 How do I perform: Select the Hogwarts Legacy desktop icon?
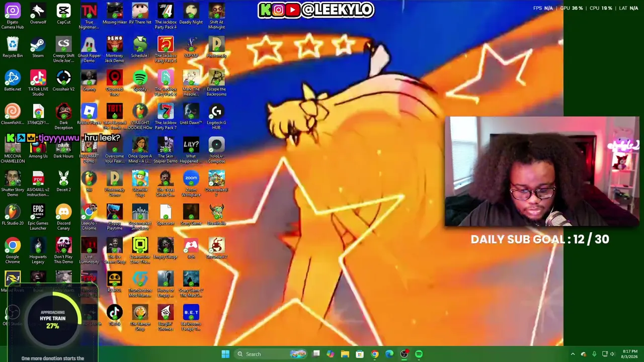click(38, 251)
